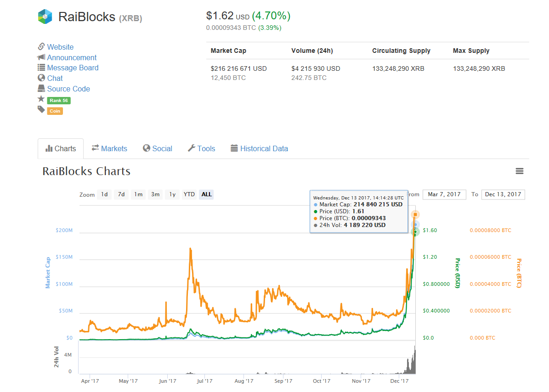Click the Dec '17 x-axis label
This screenshot has width=549, height=392.
click(x=400, y=381)
